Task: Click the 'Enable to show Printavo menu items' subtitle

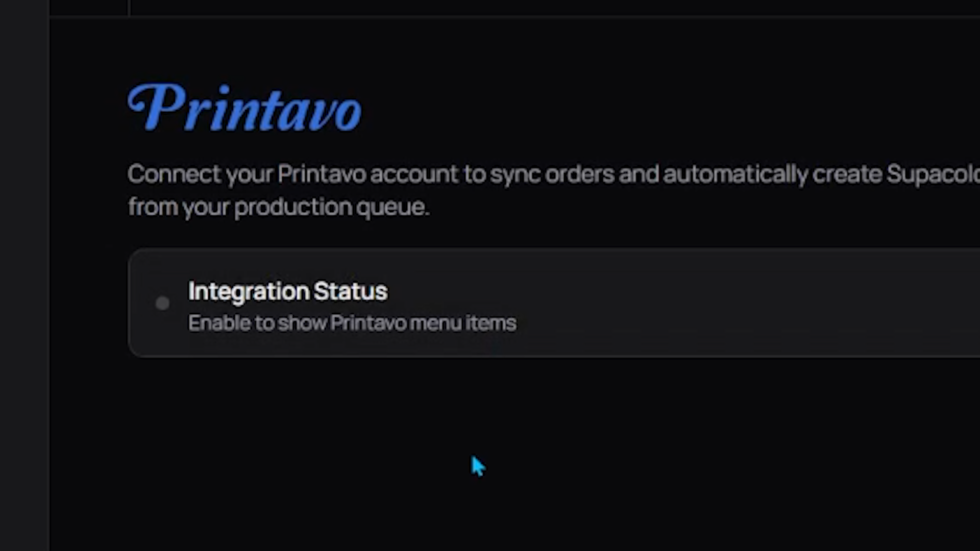Action: pos(352,323)
